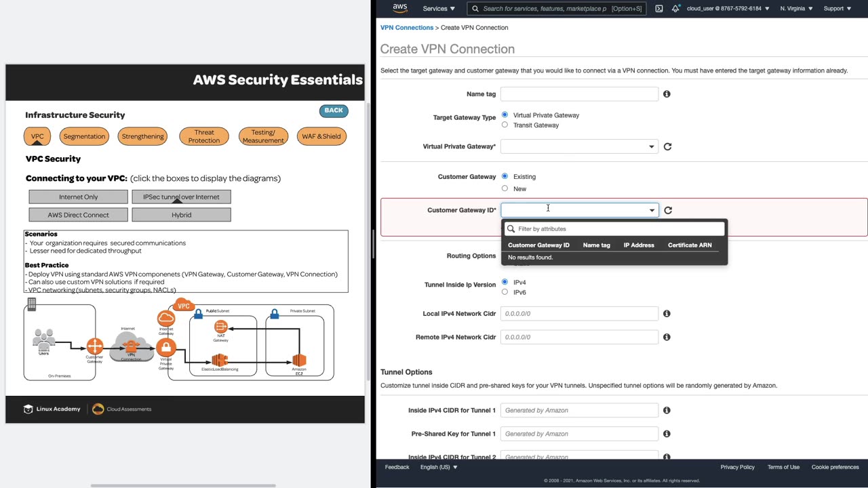Open the English (US) language menu
The width and height of the screenshot is (868, 488).
(x=439, y=467)
